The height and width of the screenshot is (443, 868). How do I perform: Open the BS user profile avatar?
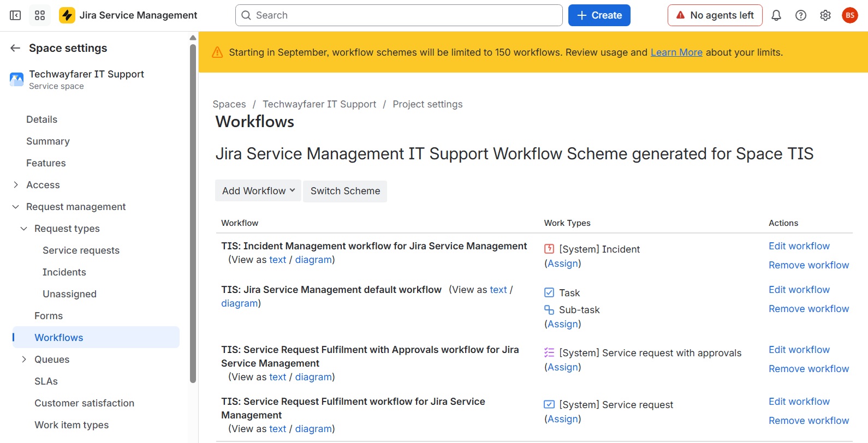[x=850, y=15]
